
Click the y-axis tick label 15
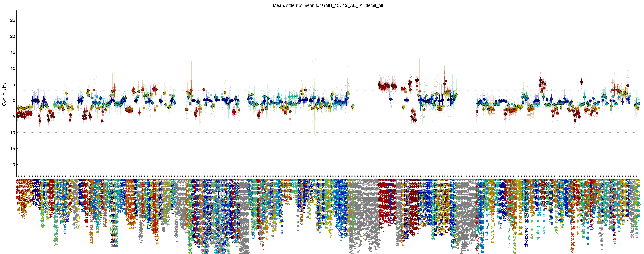pyautogui.click(x=12, y=52)
